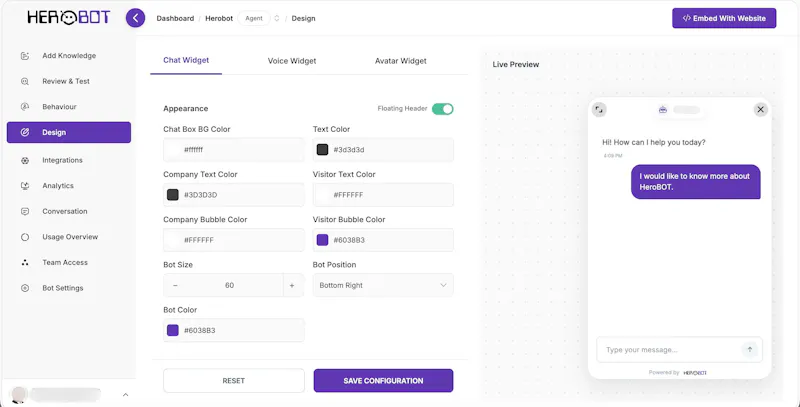Image resolution: width=800 pixels, height=407 pixels.
Task: Click the Conversation sidebar icon
Action: [24, 211]
